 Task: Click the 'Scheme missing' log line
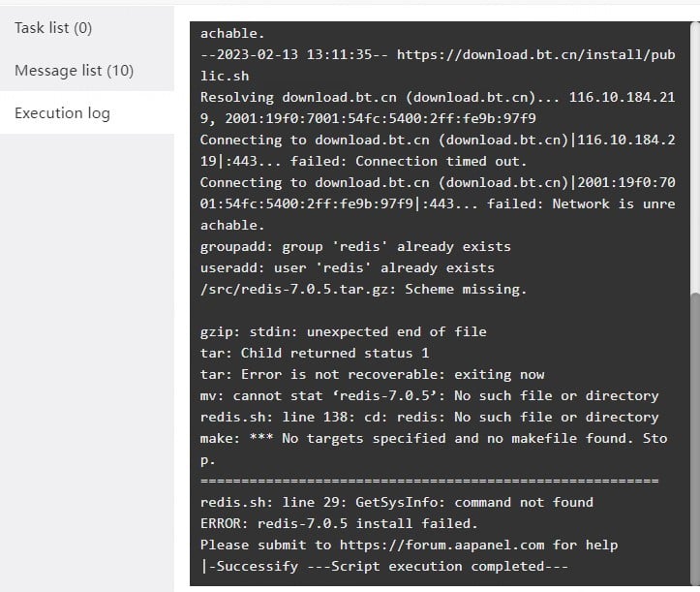point(363,290)
